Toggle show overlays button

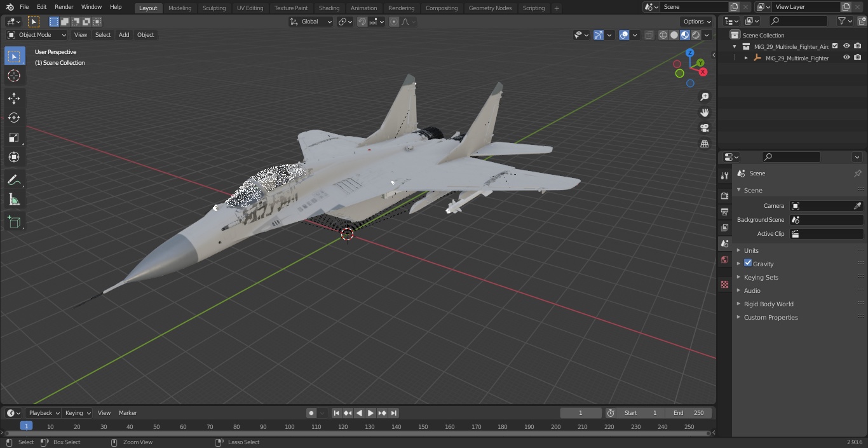pos(624,35)
